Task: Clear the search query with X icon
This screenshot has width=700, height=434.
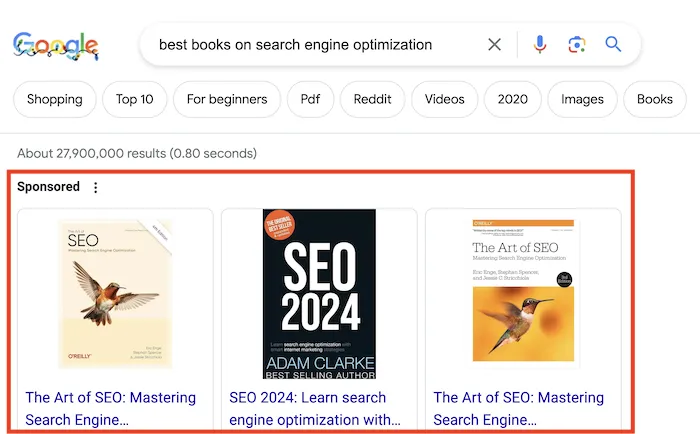Action: 495,44
